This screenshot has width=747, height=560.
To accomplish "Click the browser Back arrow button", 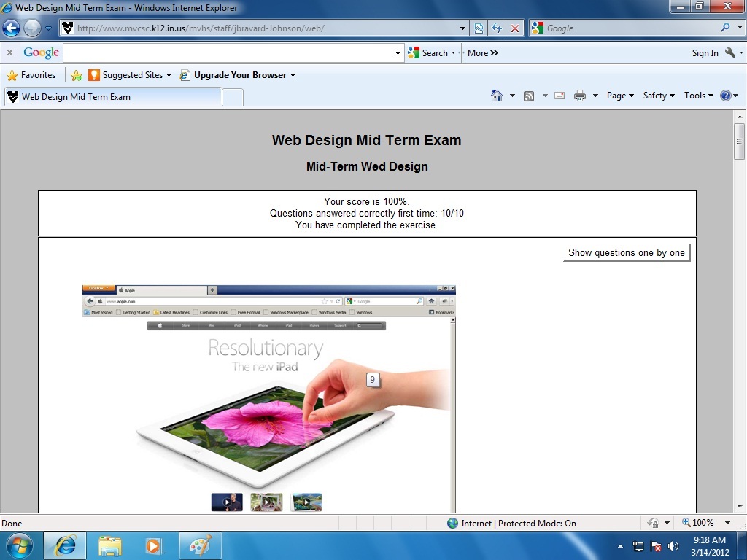I will point(12,28).
